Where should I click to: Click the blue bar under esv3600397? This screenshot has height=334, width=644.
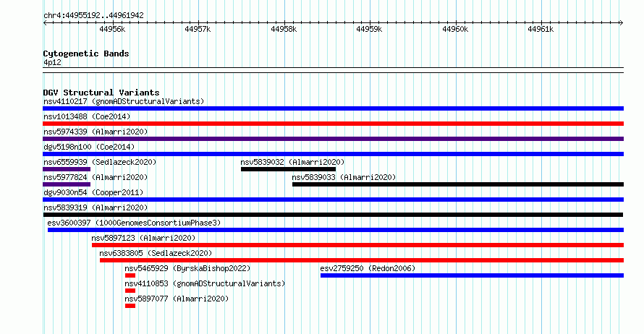click(336, 230)
